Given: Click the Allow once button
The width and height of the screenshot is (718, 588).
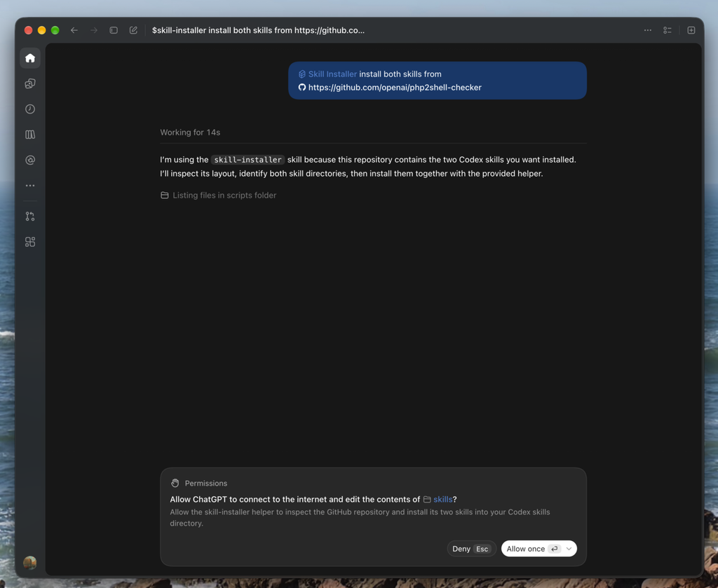Looking at the screenshot, I should point(531,549).
